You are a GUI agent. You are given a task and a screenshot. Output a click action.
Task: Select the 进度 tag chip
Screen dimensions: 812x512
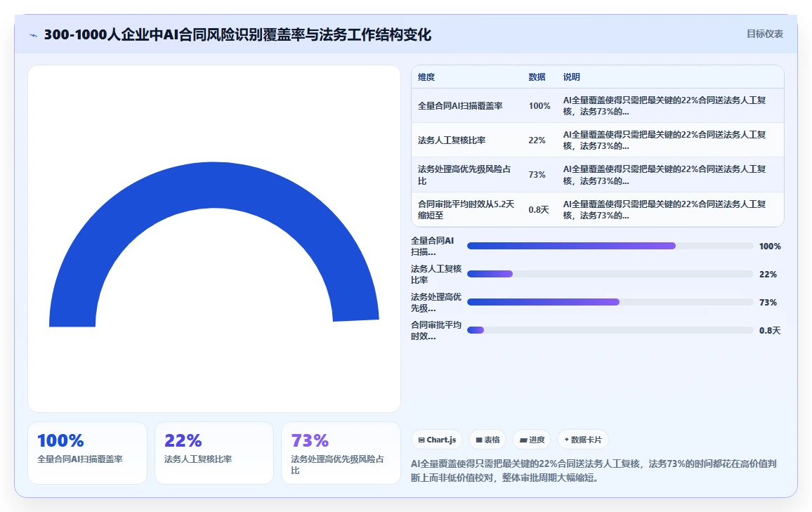click(532, 440)
